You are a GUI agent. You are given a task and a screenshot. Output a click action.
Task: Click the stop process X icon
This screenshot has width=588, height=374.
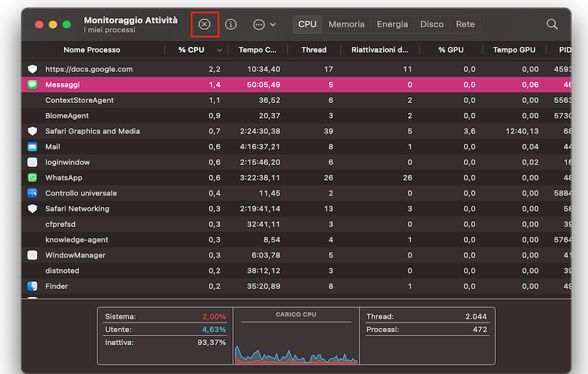click(204, 24)
